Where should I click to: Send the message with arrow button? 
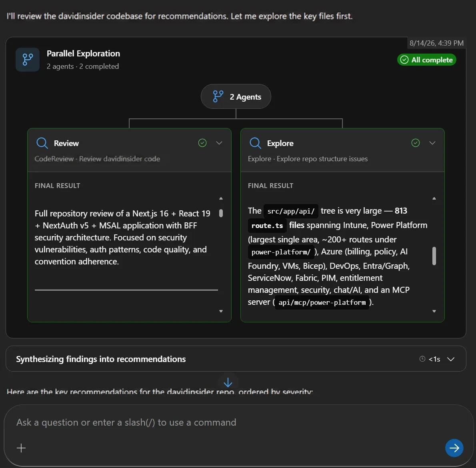454,448
